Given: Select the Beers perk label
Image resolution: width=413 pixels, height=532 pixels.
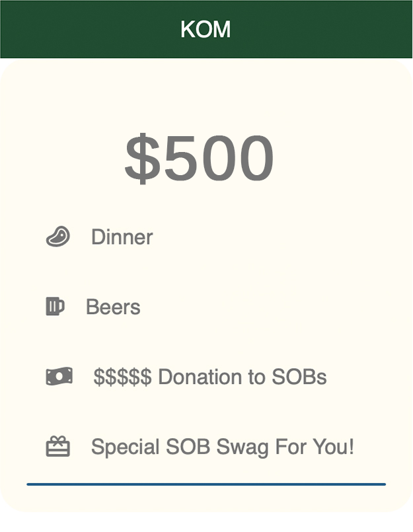Looking at the screenshot, I should click(113, 307).
